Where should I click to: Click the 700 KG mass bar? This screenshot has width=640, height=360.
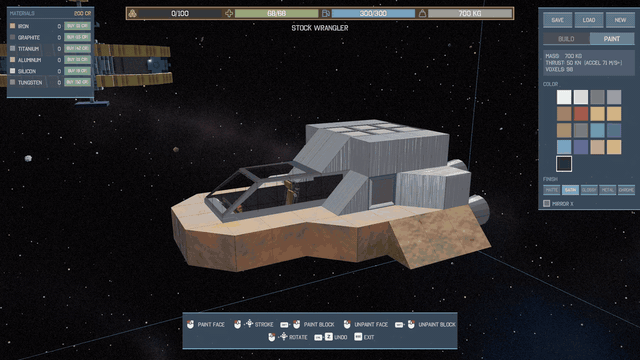[x=470, y=13]
